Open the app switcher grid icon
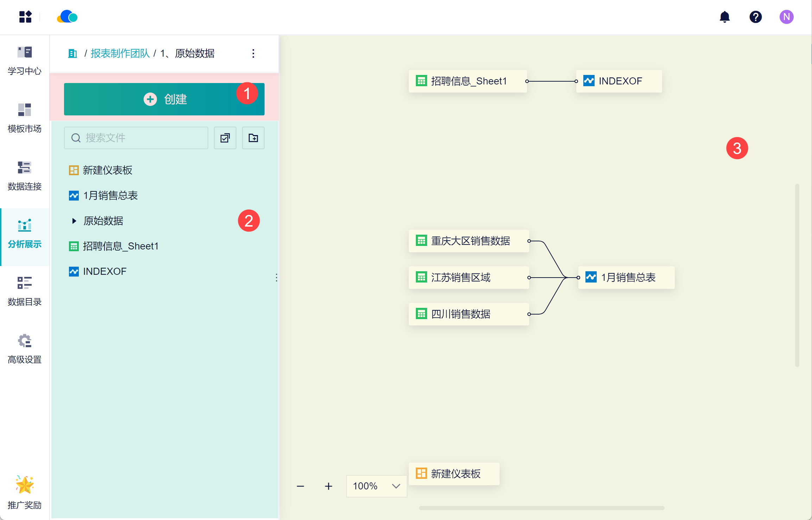Screen dimensions: 812x520 tap(25, 17)
